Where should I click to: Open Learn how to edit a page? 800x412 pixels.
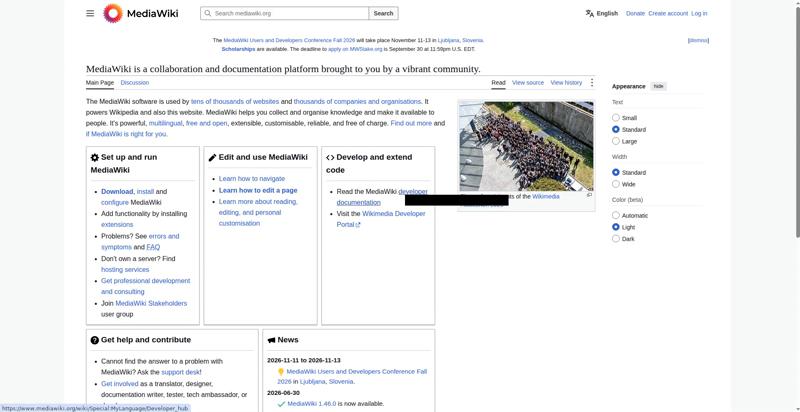[258, 190]
